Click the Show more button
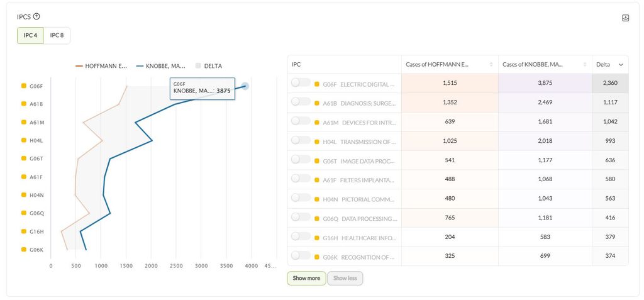 coord(306,278)
